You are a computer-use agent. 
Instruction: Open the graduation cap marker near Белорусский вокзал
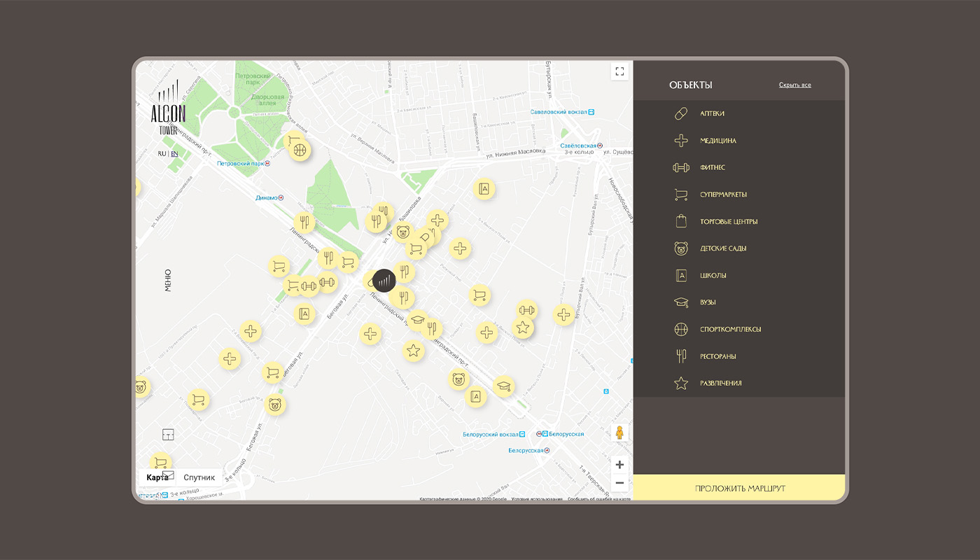(503, 386)
